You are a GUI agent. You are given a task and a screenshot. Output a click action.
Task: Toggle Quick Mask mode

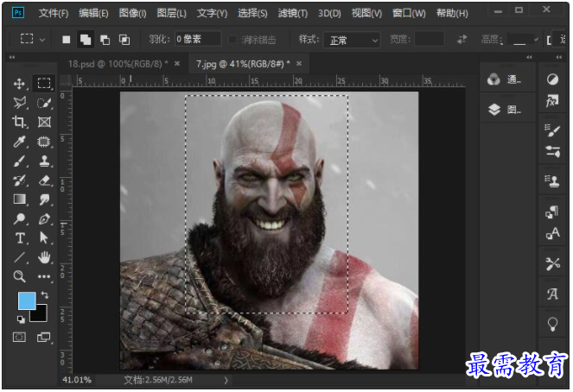(19, 337)
